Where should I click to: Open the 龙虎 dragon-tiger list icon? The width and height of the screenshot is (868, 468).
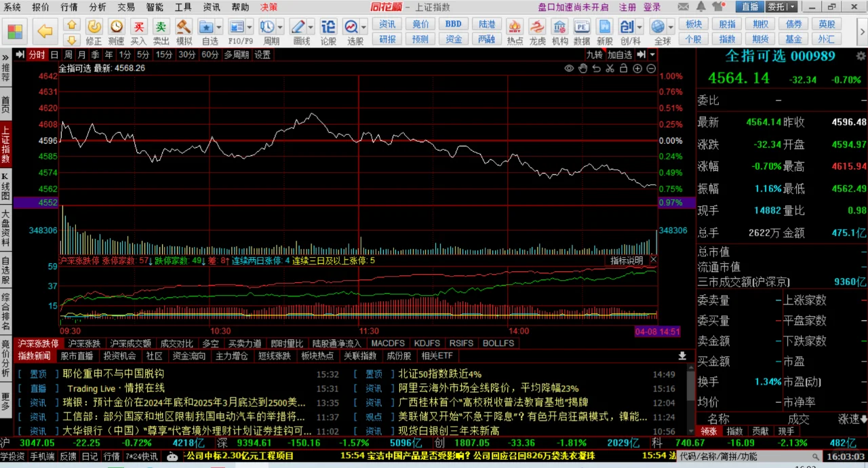pyautogui.click(x=537, y=27)
